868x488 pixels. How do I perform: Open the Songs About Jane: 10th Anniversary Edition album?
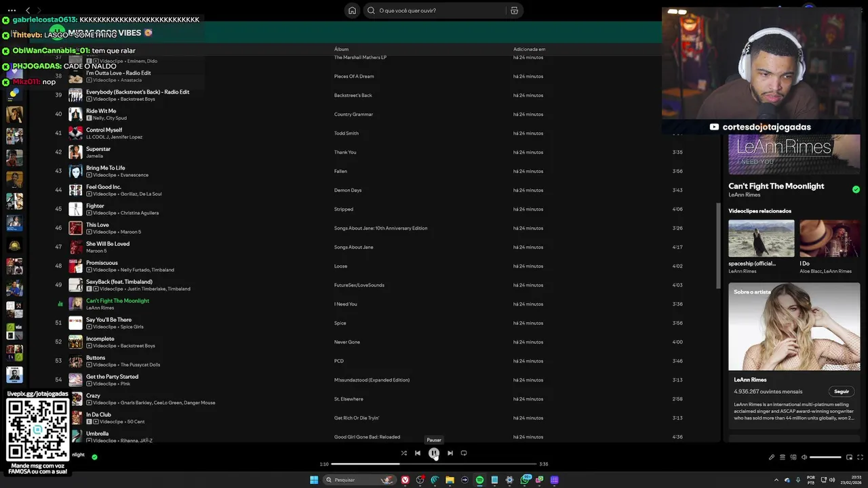pyautogui.click(x=380, y=228)
